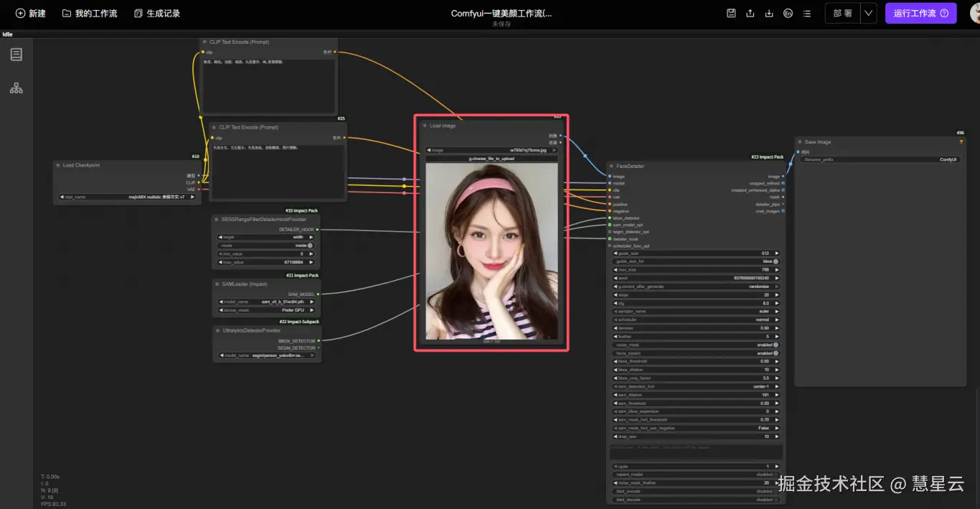Open the node tree icon in left sidebar

pos(16,88)
